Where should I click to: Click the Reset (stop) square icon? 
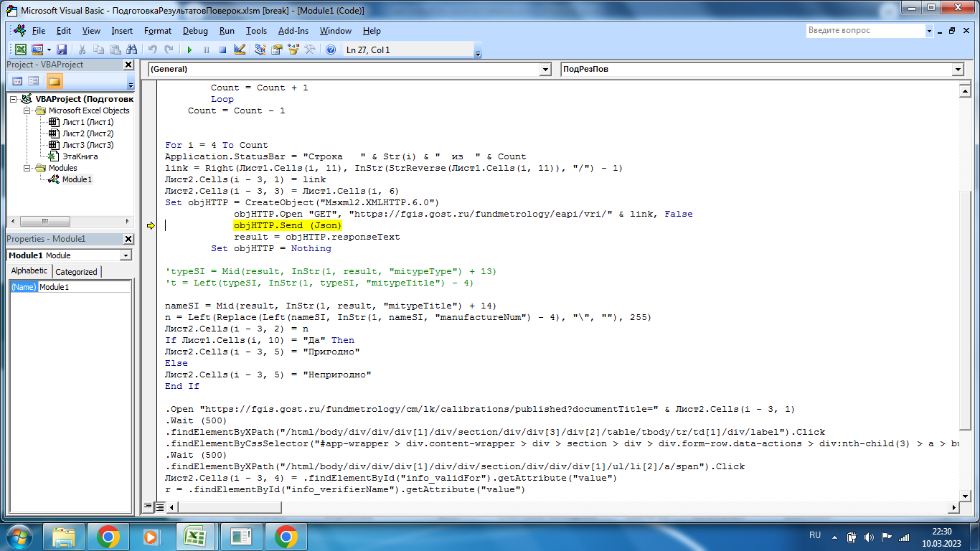(x=222, y=50)
